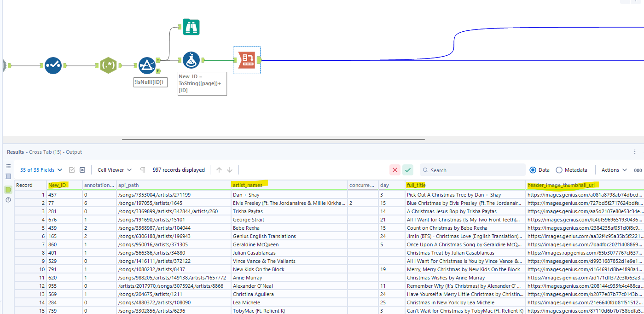Viewport: 644px width, 314px height.
Task: Click the Filter tool on canvas
Action: pos(147,65)
